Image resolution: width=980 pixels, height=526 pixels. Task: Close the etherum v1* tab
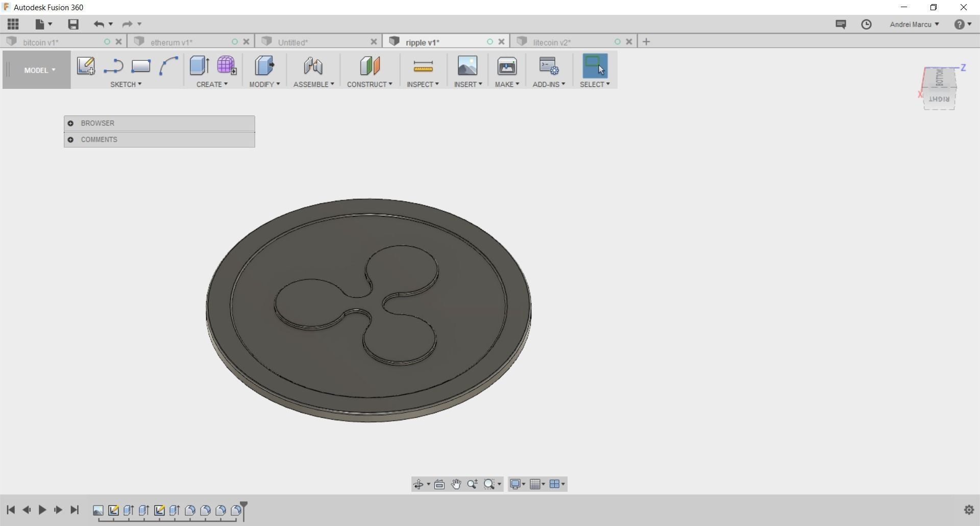[x=246, y=42]
